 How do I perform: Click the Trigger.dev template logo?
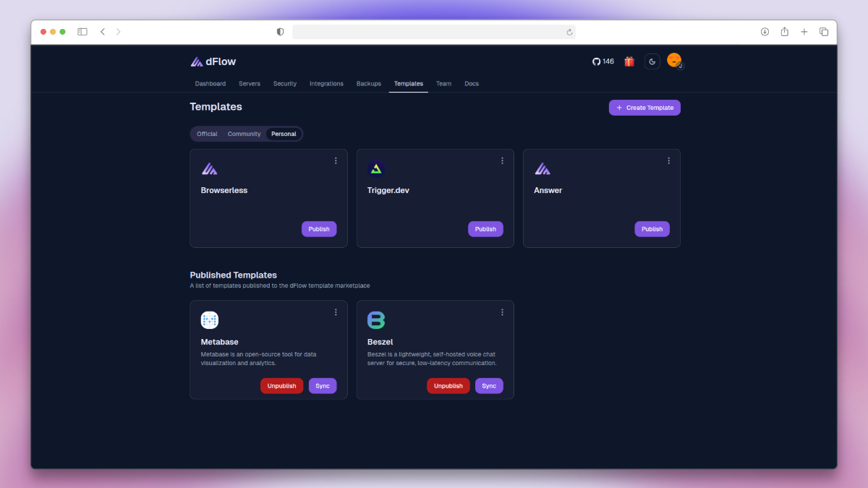pos(376,168)
